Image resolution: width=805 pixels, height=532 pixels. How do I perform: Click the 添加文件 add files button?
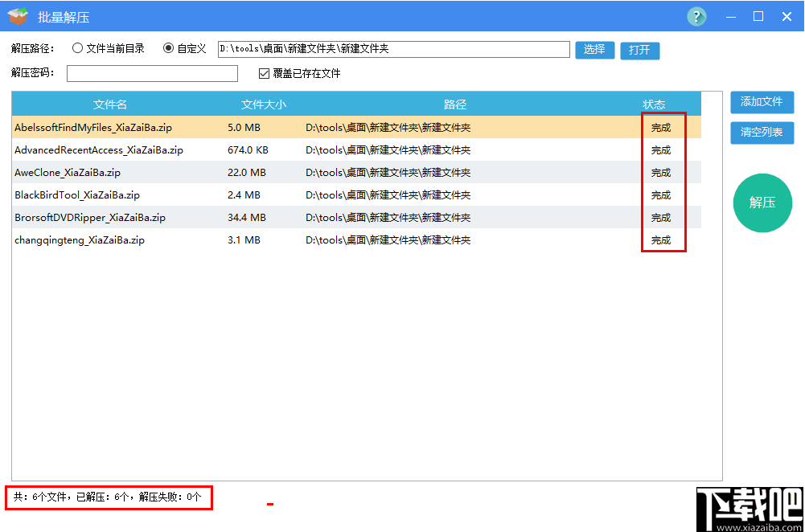click(x=762, y=103)
